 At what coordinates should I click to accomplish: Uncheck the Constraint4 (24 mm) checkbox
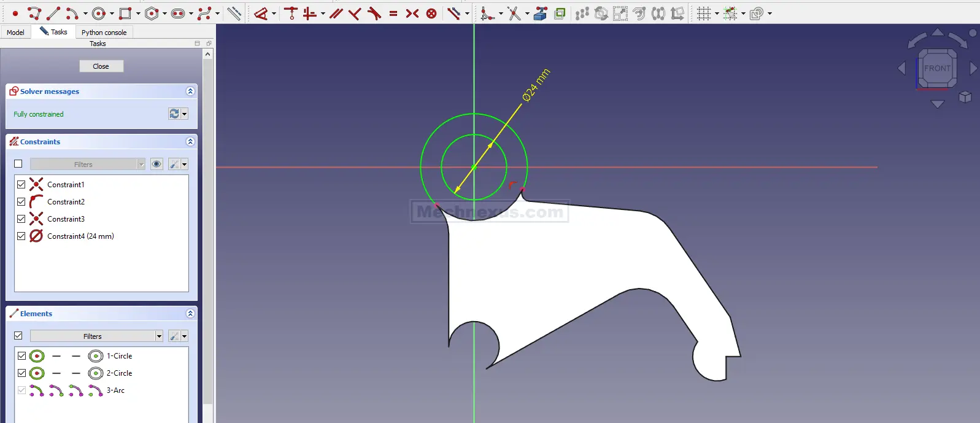click(21, 236)
